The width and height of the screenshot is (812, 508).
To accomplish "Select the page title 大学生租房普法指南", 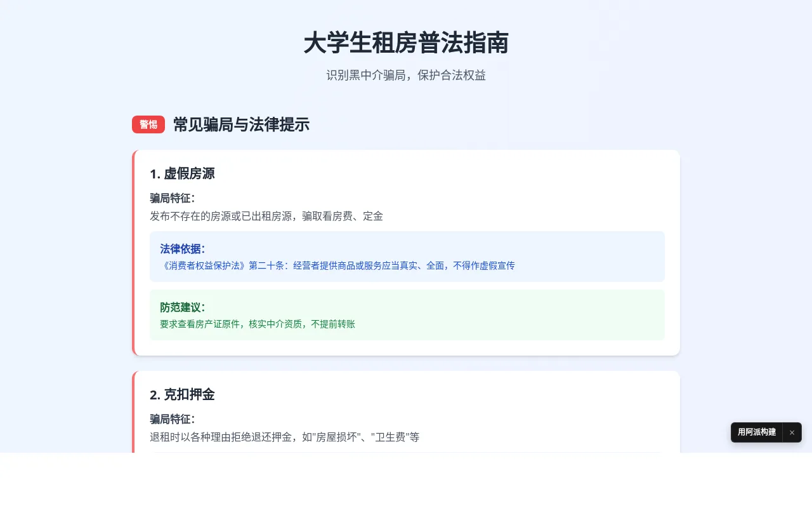I will [x=406, y=44].
